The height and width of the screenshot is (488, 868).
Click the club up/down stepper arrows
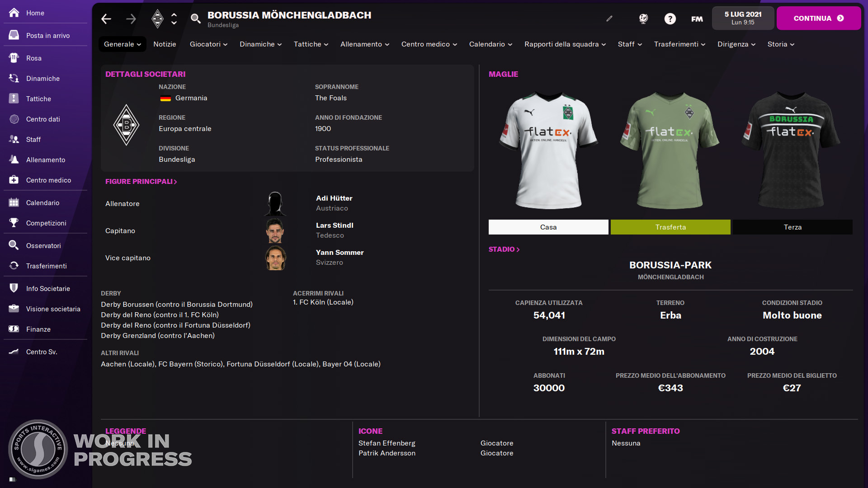point(174,19)
